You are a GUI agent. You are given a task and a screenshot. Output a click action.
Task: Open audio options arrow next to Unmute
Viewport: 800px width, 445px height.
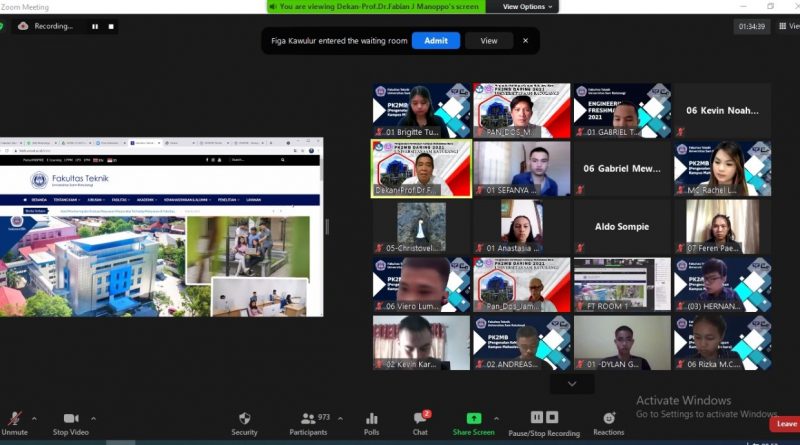[34, 418]
